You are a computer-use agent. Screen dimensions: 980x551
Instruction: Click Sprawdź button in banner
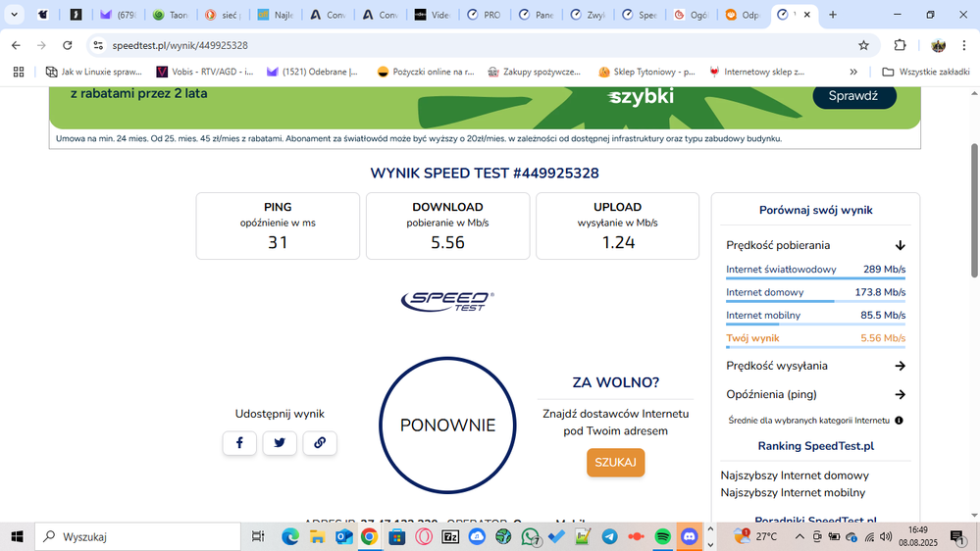point(853,95)
